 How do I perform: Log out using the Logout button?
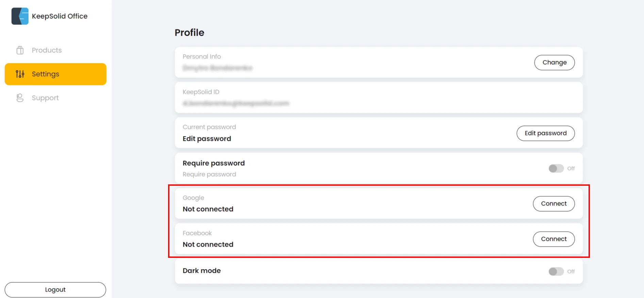pyautogui.click(x=55, y=289)
